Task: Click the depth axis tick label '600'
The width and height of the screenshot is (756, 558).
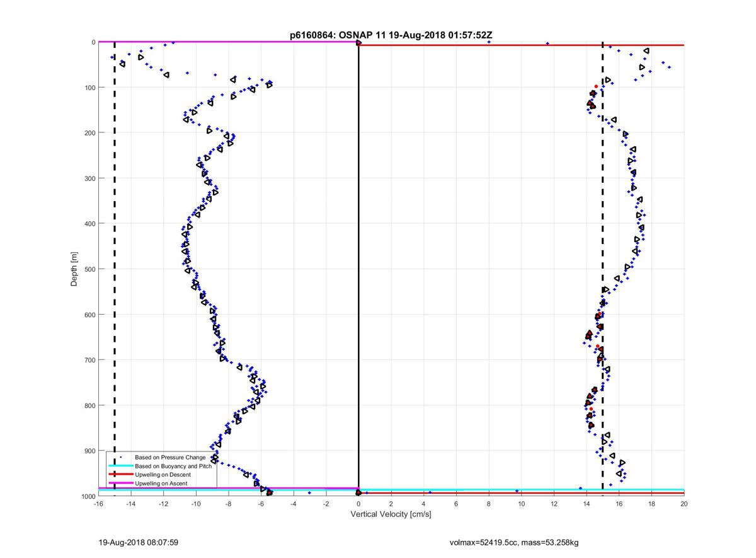Action: point(89,315)
